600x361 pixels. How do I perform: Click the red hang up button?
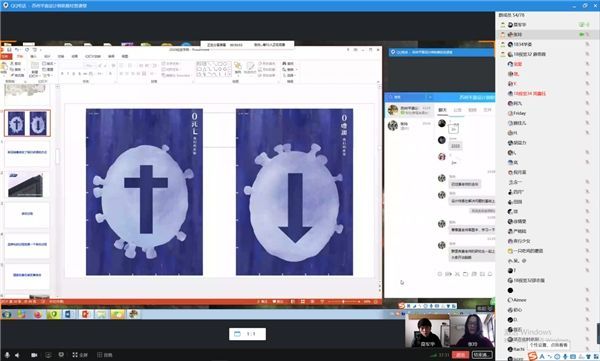(x=460, y=355)
